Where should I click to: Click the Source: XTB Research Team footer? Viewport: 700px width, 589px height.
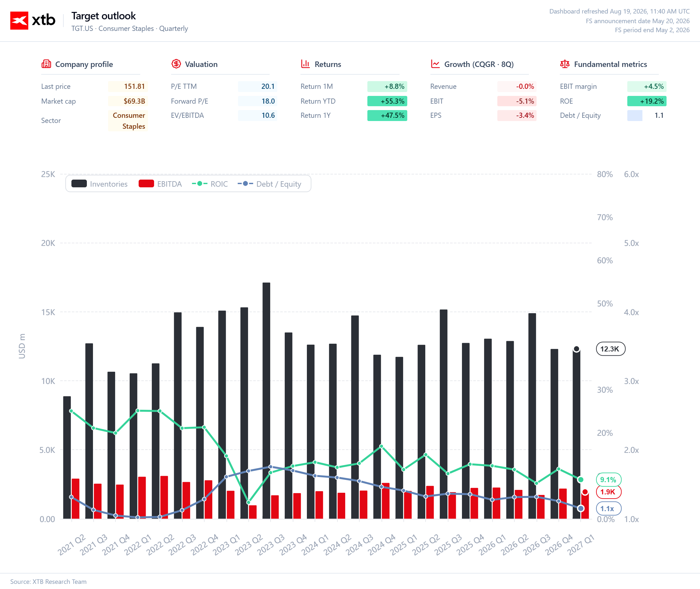point(48,581)
